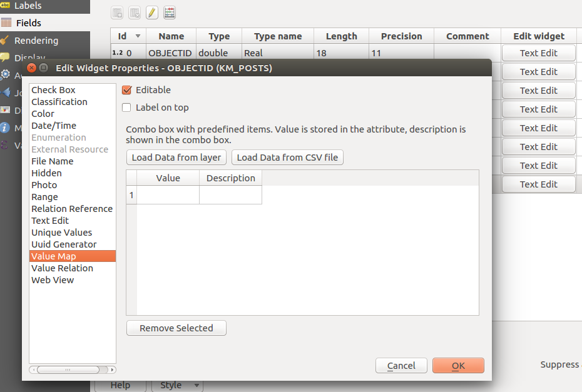Click the Rendering brush icon in the sidebar
Image resolution: width=582 pixels, height=392 pixels.
click(x=4, y=40)
